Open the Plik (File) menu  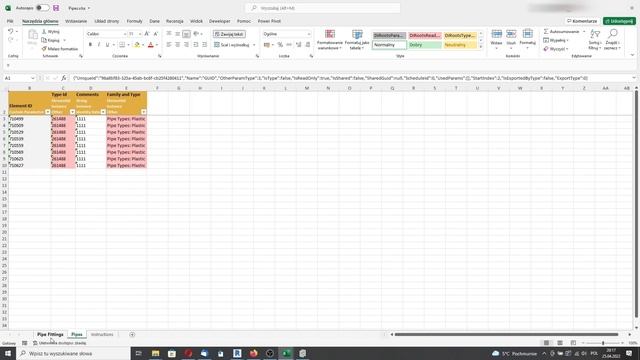point(10,21)
